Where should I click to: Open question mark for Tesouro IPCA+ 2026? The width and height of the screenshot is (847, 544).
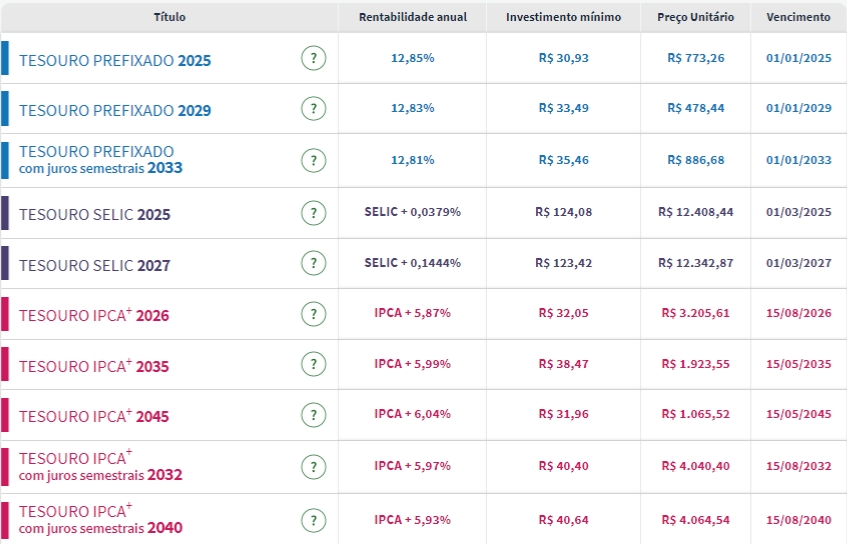tap(313, 314)
